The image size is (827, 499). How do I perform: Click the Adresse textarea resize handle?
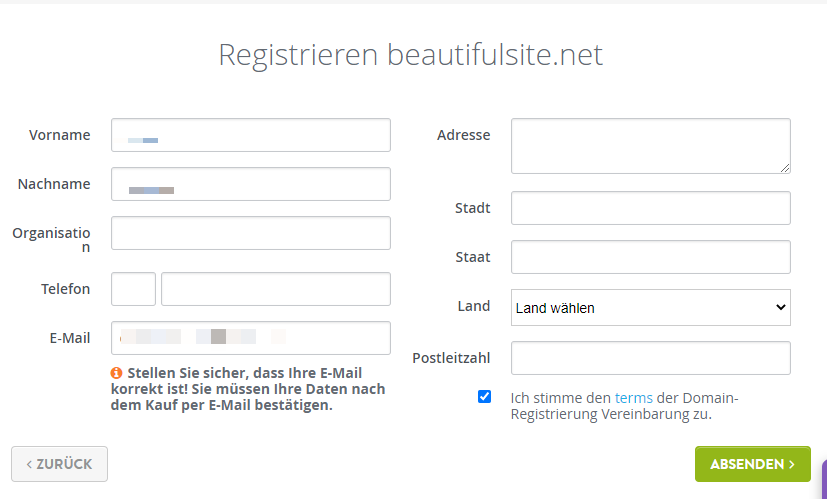tap(785, 168)
